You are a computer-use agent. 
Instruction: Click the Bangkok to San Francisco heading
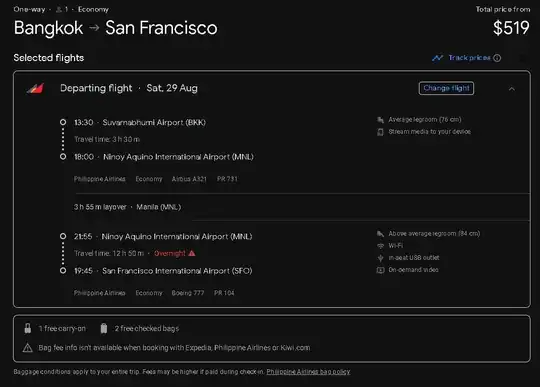point(116,28)
